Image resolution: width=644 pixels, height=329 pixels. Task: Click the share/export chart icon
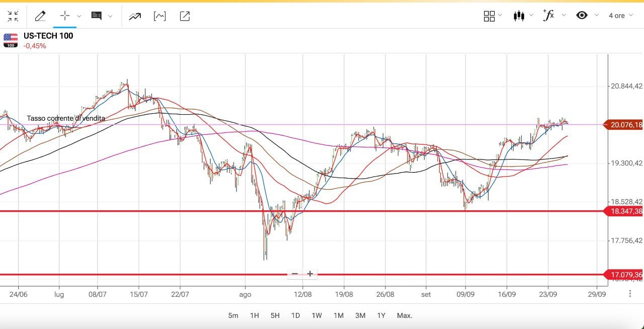pyautogui.click(x=185, y=16)
